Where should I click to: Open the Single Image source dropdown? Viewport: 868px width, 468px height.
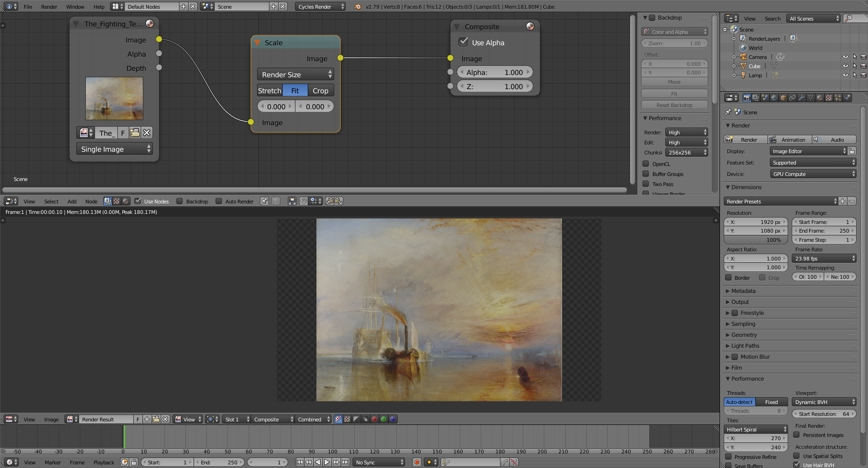[114, 149]
